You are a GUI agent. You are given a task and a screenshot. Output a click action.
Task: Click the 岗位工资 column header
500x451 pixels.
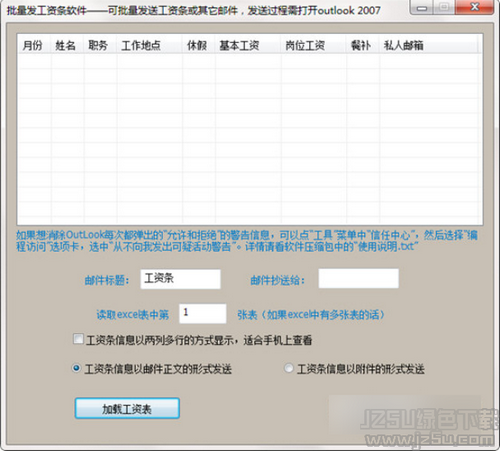tap(314, 45)
